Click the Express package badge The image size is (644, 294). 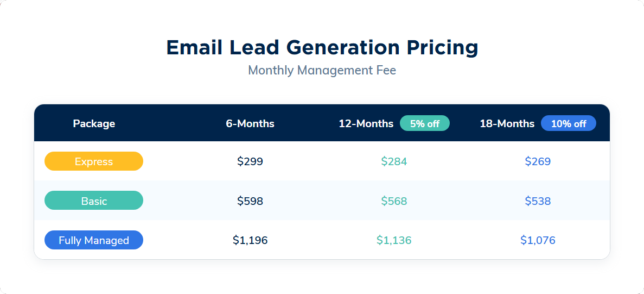tap(94, 161)
